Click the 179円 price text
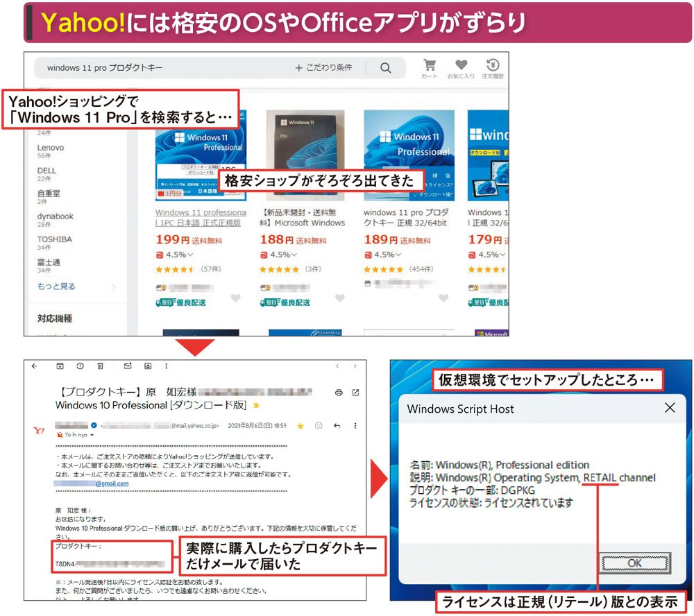This screenshot has width=694, height=616. [485, 240]
